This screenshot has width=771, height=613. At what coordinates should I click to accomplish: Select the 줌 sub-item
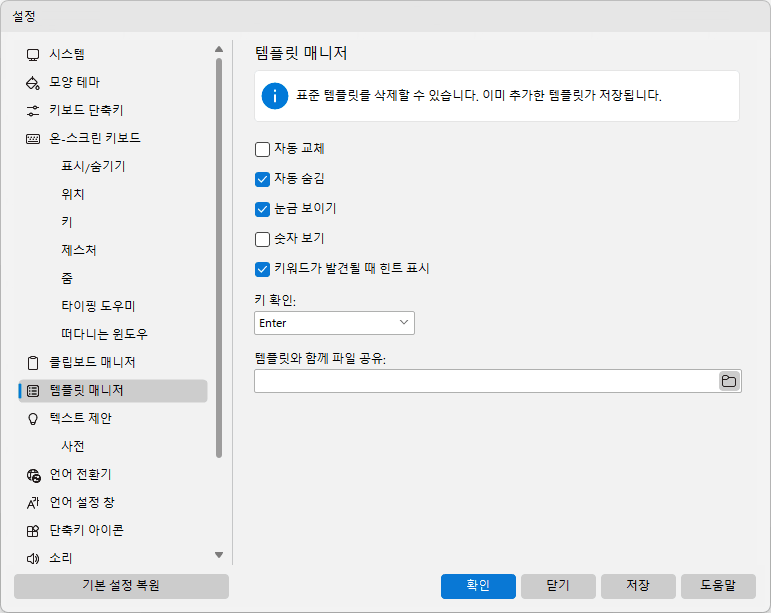tap(67, 279)
